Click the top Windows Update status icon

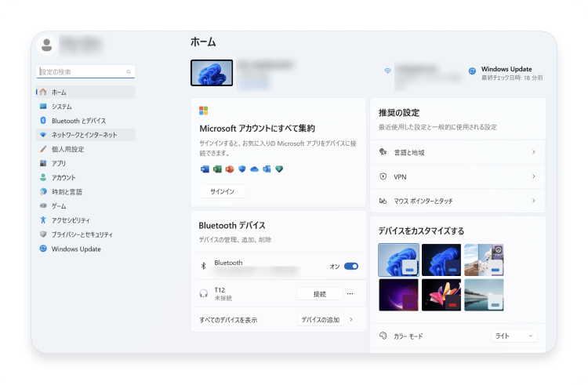(x=472, y=71)
